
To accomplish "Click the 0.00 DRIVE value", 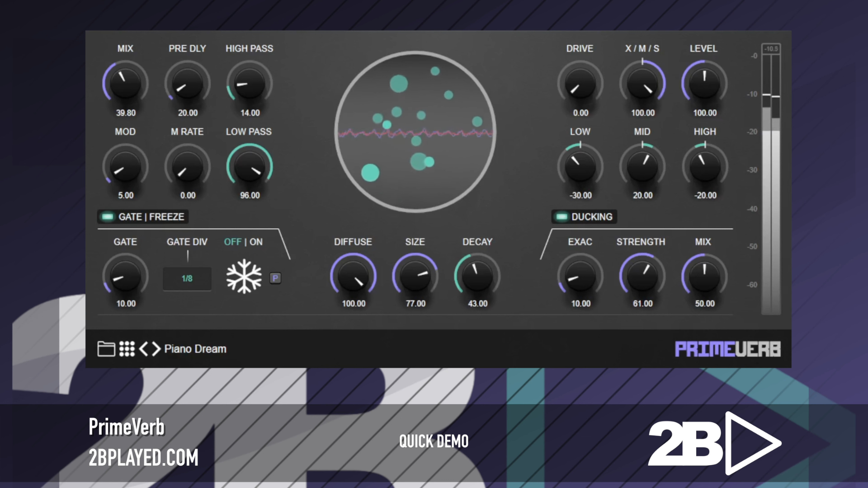I will point(581,113).
